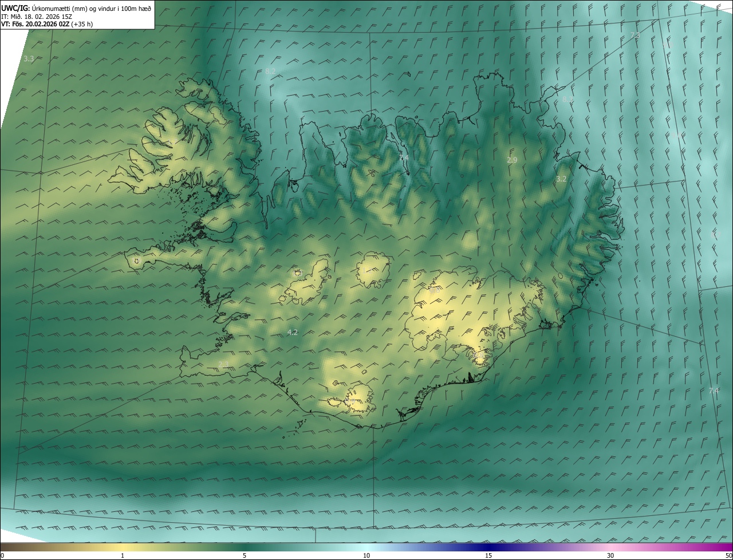This screenshot has height=560, width=733.
Task: Click the 3.3 value on the map
Action: point(29,59)
